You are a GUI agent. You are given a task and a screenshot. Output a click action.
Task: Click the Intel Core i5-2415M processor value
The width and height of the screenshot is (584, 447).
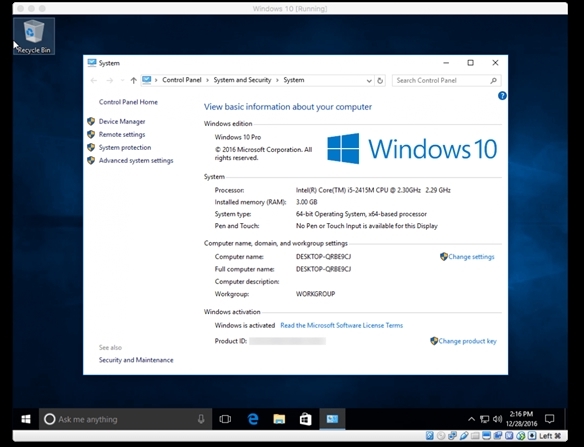tap(373, 190)
